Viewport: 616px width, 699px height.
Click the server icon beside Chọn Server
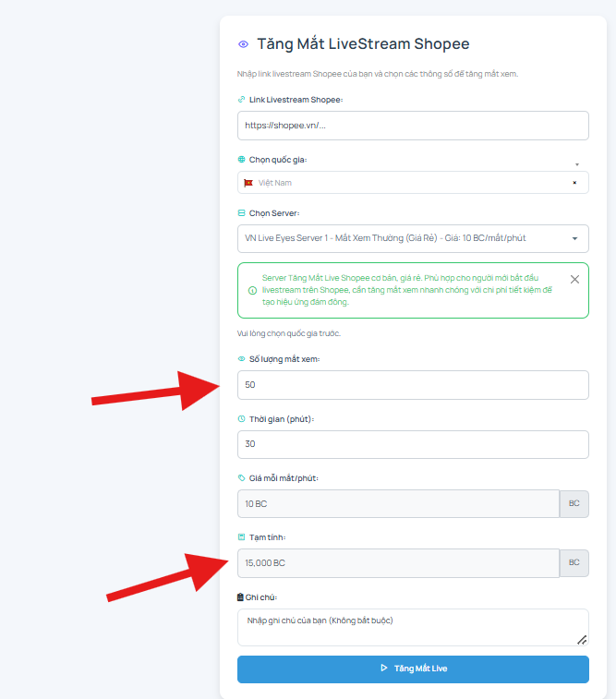point(241,213)
